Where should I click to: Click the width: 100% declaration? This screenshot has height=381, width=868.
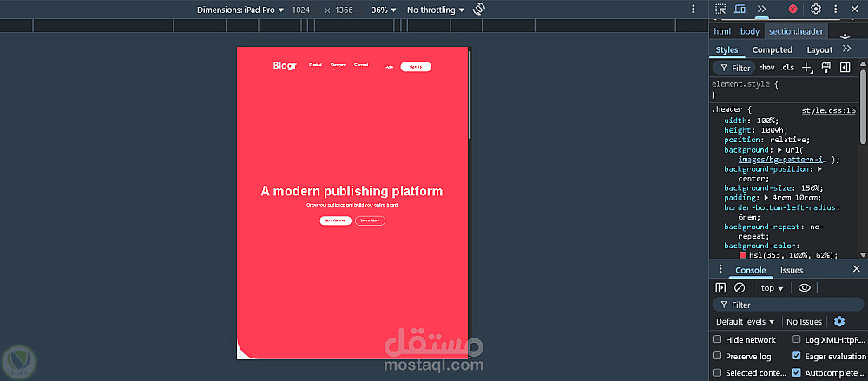(x=752, y=121)
